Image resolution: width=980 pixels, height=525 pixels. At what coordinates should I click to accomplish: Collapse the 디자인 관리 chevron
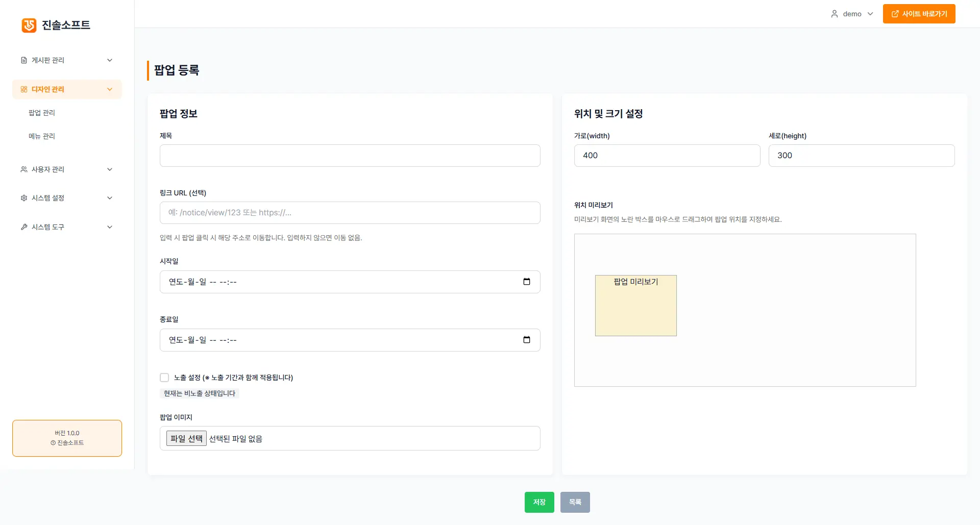tap(110, 89)
